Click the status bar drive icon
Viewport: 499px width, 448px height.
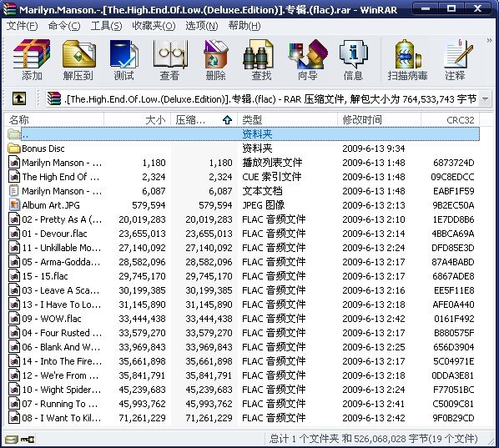point(12,440)
